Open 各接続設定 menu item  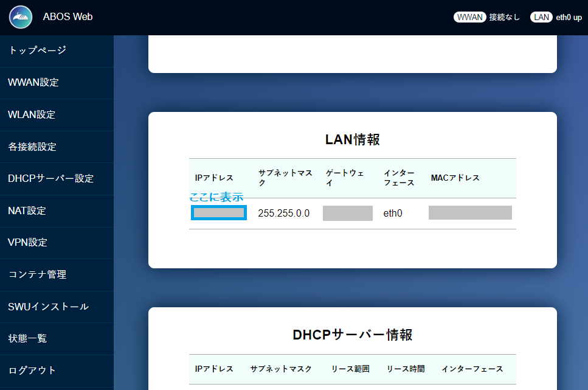click(x=57, y=147)
